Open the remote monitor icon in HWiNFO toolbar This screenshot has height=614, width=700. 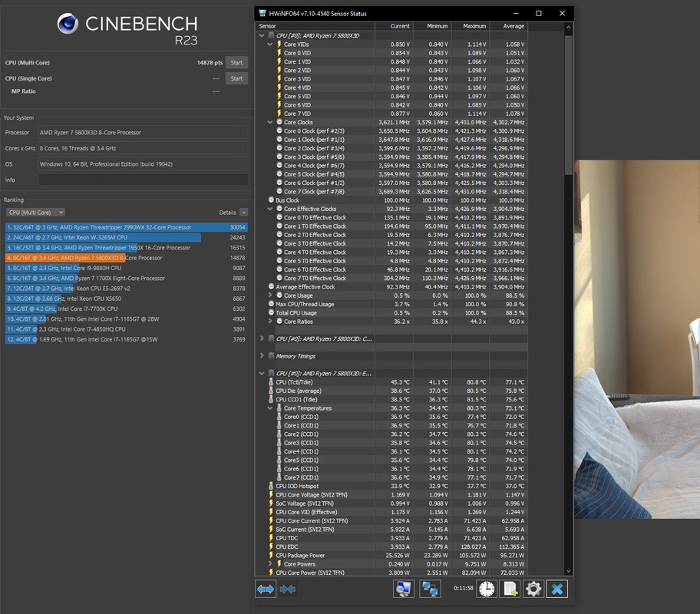[x=404, y=589]
